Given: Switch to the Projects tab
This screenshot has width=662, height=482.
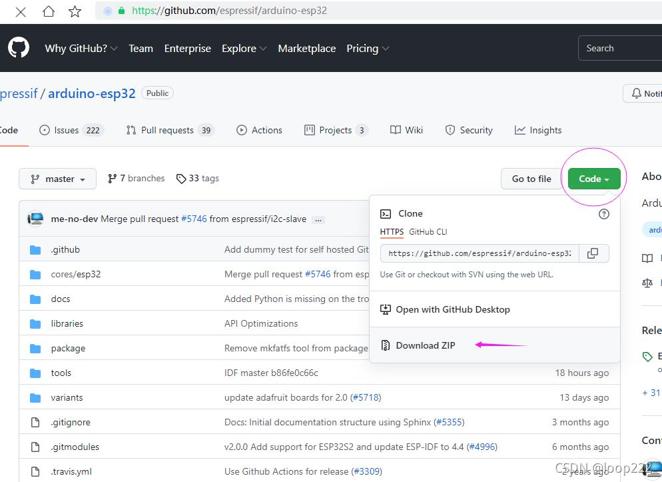Looking at the screenshot, I should (x=336, y=130).
